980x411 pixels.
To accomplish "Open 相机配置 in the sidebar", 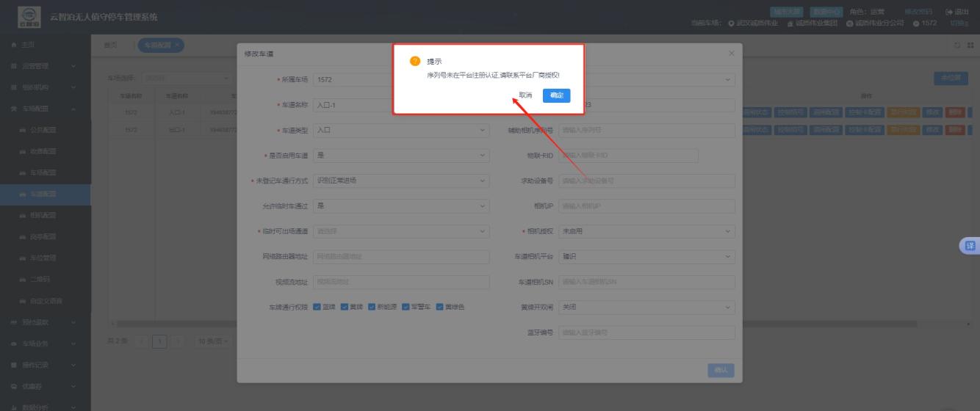I will [46, 215].
